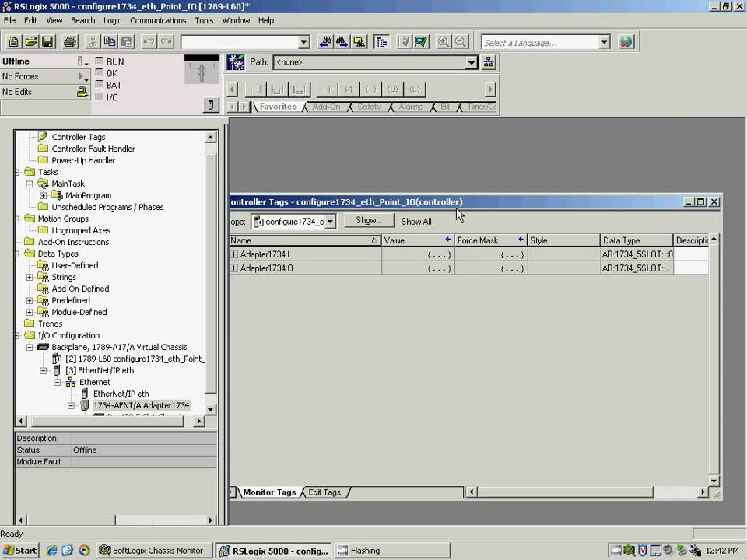Expand the Strings data types node
The height and width of the screenshot is (560, 747).
[x=30, y=277]
